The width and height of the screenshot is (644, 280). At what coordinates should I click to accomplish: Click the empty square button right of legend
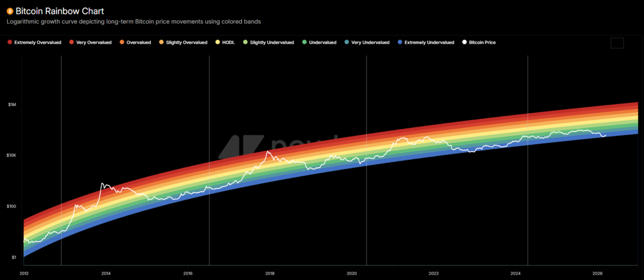pyautogui.click(x=617, y=43)
